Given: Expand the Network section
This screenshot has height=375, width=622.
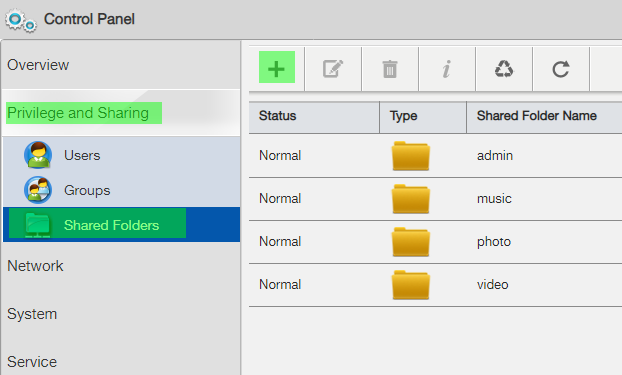Looking at the screenshot, I should pos(35,266).
